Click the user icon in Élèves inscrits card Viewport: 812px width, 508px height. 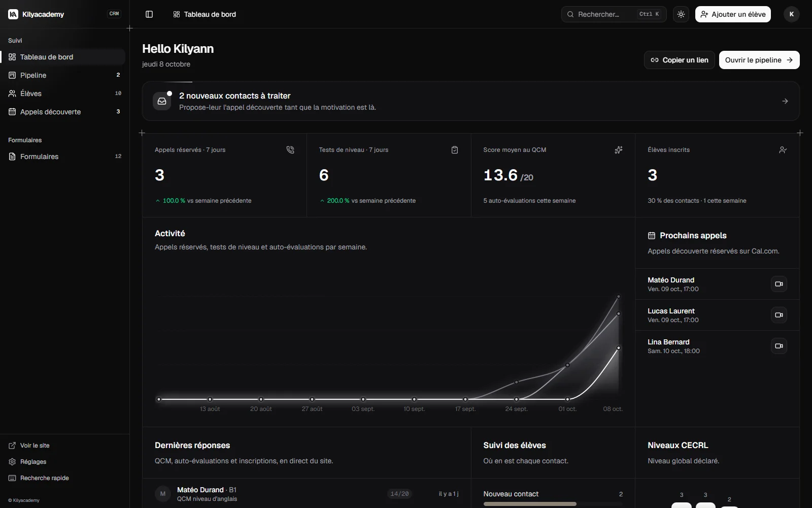(x=783, y=150)
